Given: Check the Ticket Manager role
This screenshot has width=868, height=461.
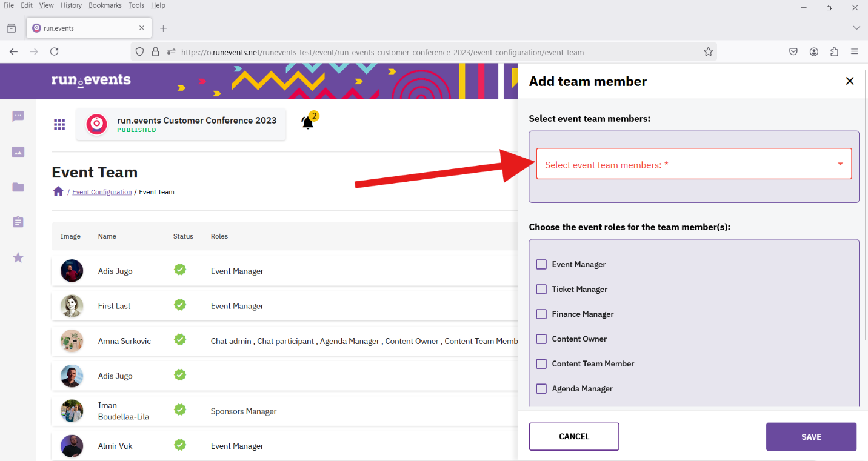Looking at the screenshot, I should (x=541, y=289).
